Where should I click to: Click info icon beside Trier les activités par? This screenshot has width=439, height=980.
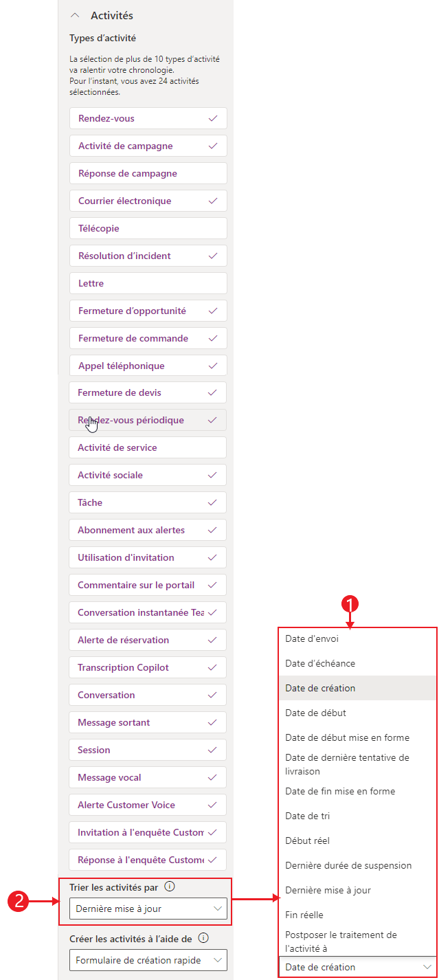click(170, 887)
